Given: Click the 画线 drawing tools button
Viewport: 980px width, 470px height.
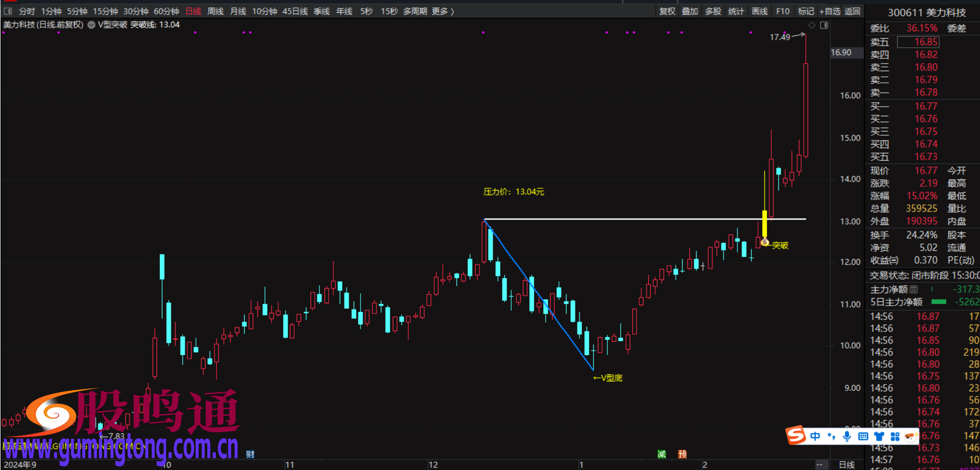Looking at the screenshot, I should 760,11.
